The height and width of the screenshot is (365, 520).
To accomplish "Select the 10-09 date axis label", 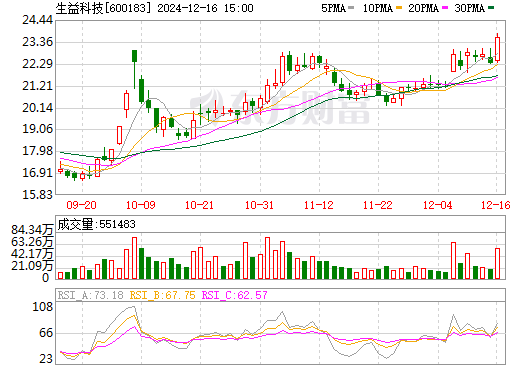I will click(141, 205).
